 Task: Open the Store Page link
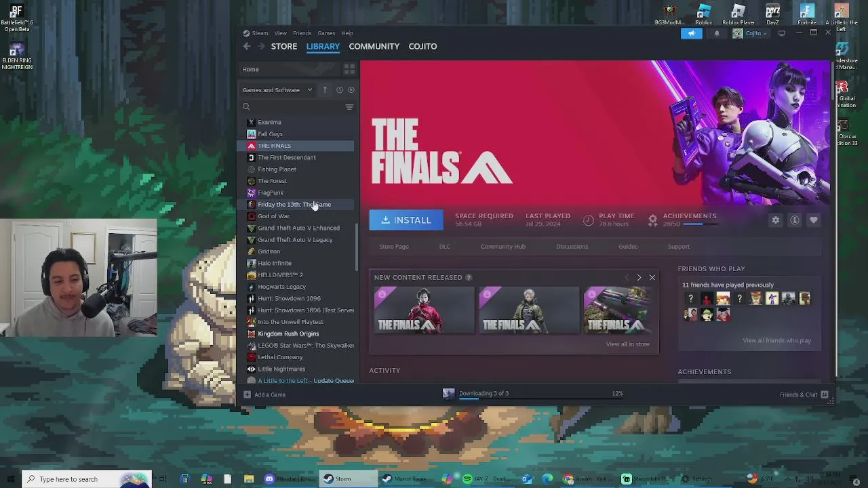click(x=394, y=247)
